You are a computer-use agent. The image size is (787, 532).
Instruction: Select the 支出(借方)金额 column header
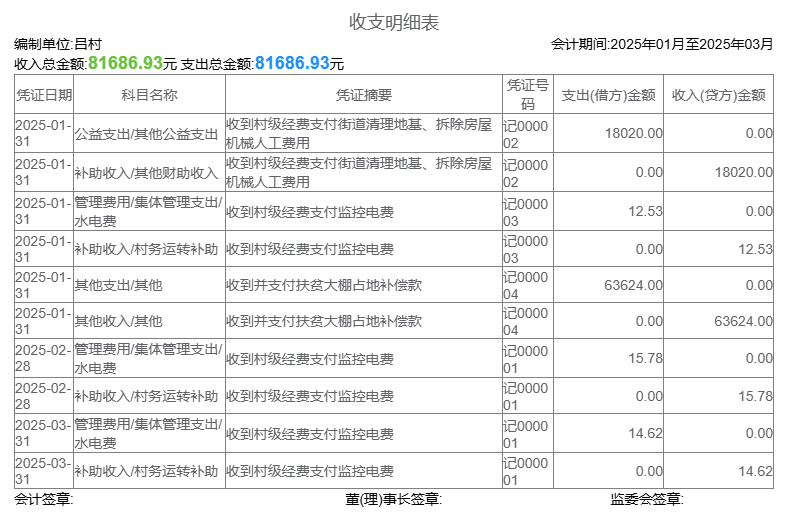point(608,95)
